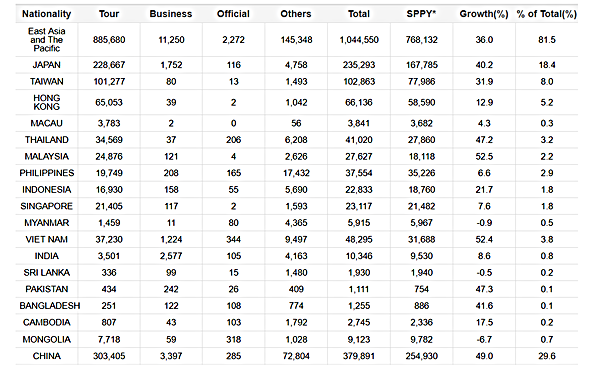Select Japan's total value 235,293
This screenshot has width=600, height=365.
pos(359,65)
